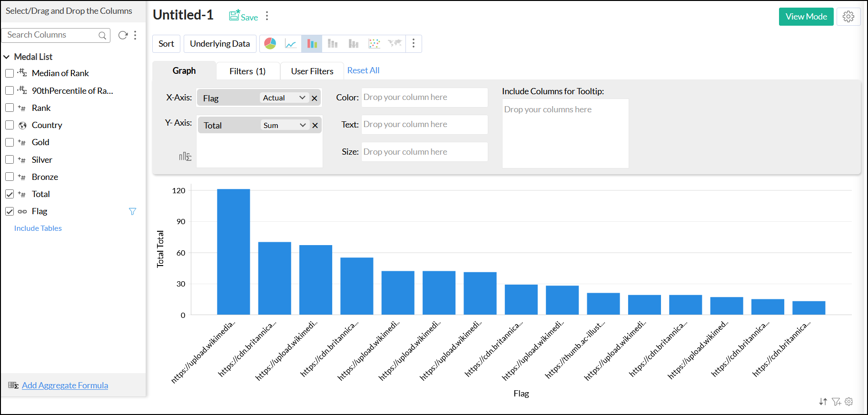
Task: Click the sort arrows icon below chart
Action: [823, 402]
